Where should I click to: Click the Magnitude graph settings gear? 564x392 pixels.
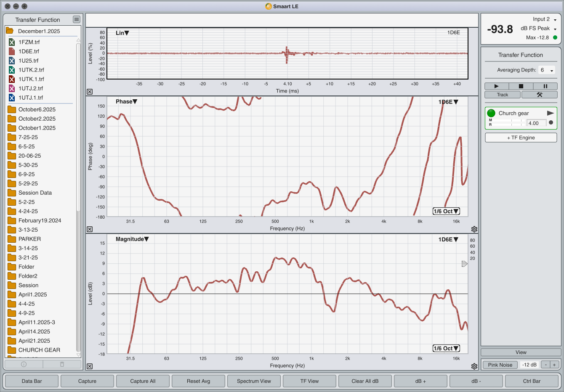[x=474, y=366]
